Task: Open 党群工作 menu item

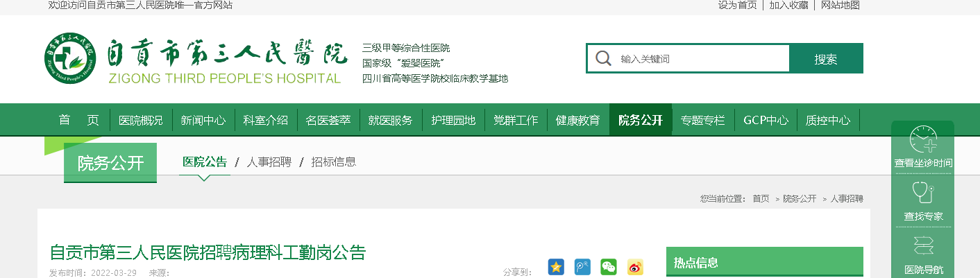Action: tap(516, 120)
